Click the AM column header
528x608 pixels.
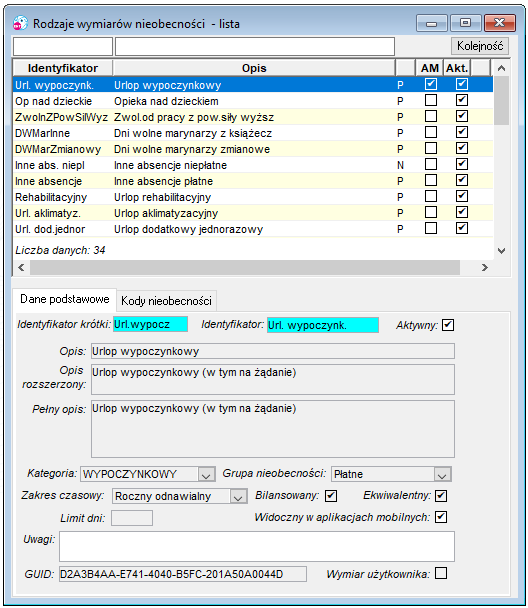tap(430, 68)
